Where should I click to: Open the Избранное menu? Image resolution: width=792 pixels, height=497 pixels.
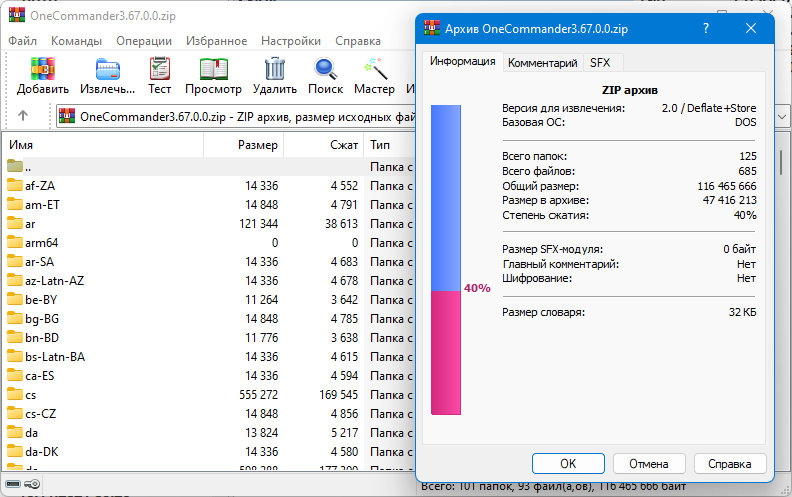[216, 41]
